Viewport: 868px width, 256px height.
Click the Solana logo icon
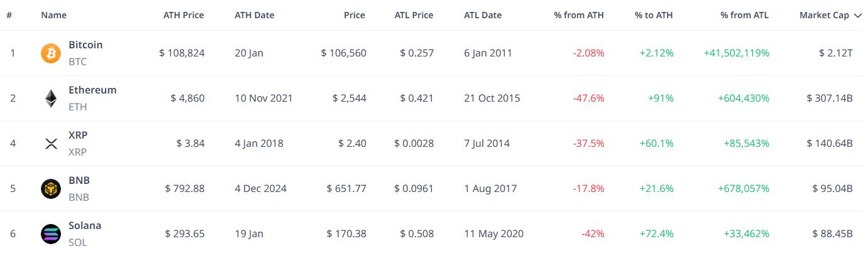(x=51, y=234)
